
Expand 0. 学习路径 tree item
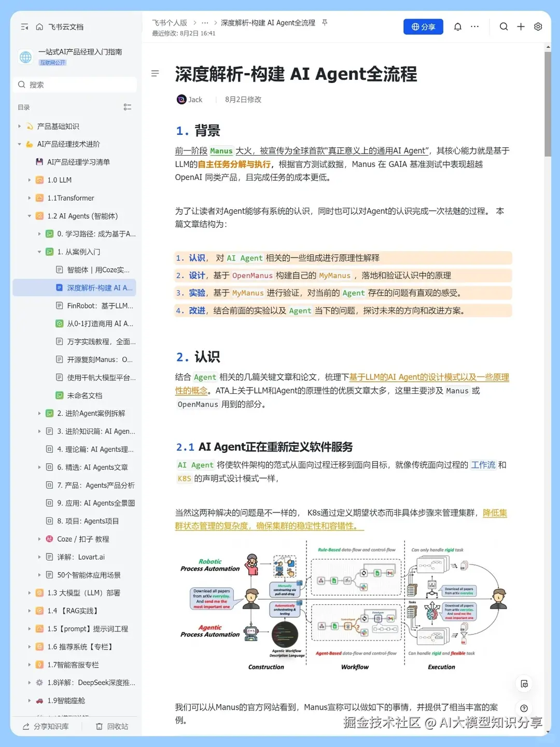coord(39,234)
